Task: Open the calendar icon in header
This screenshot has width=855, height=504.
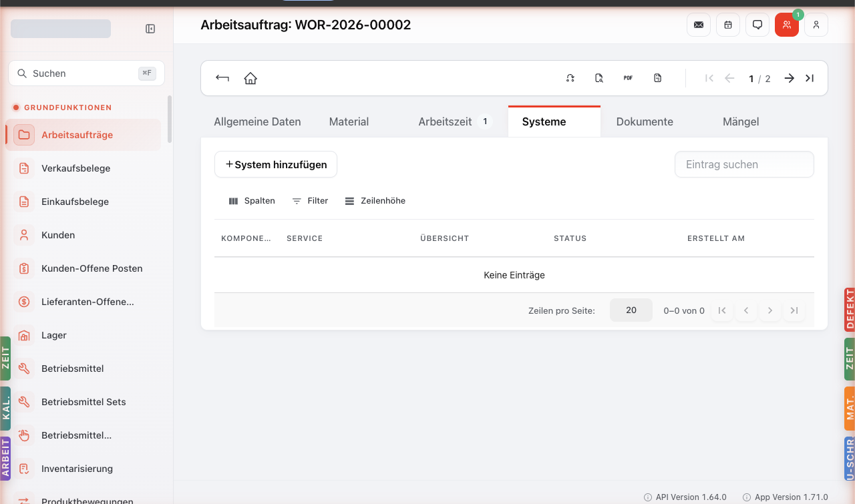Action: (728, 25)
